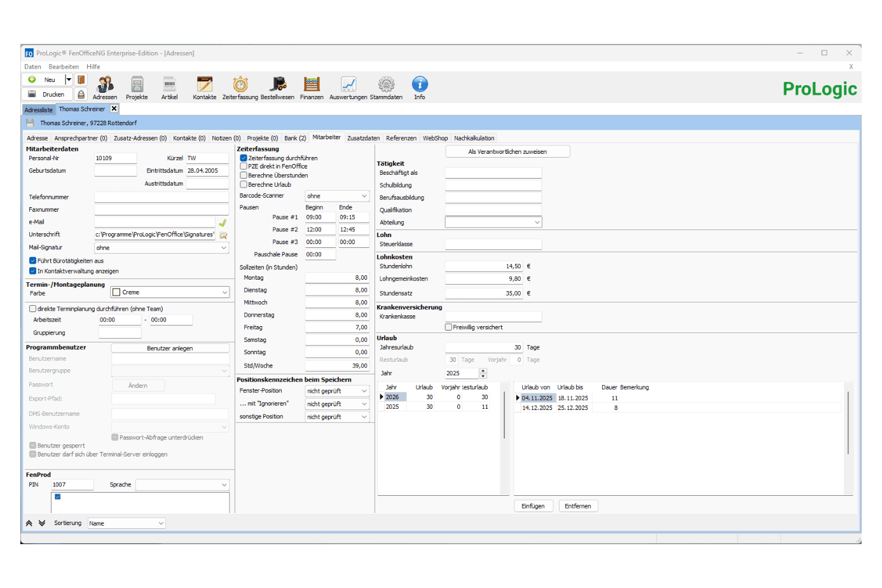Click the Artikel barcode icon
The image size is (882, 588).
tap(169, 85)
